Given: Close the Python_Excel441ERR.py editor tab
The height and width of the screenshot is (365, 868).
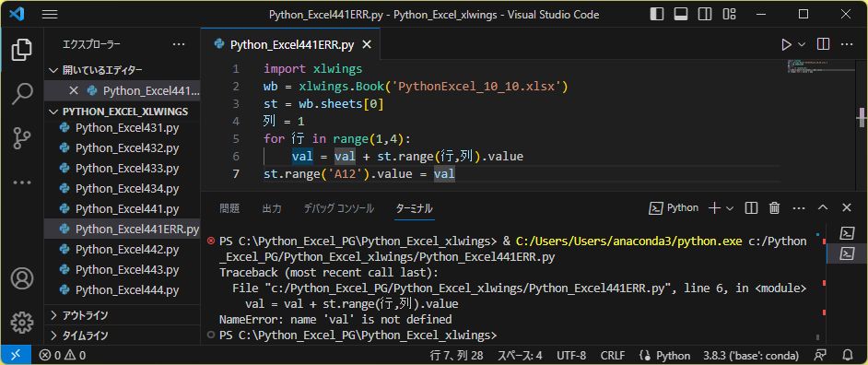Looking at the screenshot, I should tap(367, 45).
